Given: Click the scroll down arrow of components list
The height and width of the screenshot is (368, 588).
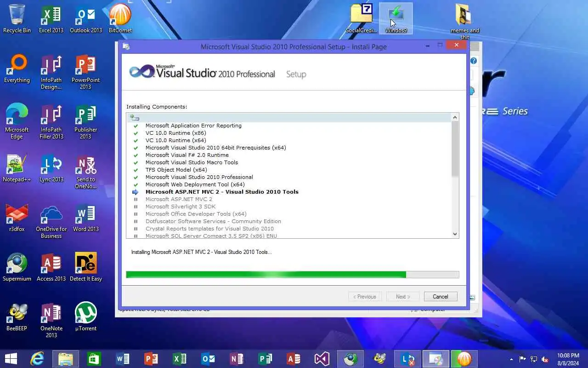Looking at the screenshot, I should point(455,234).
